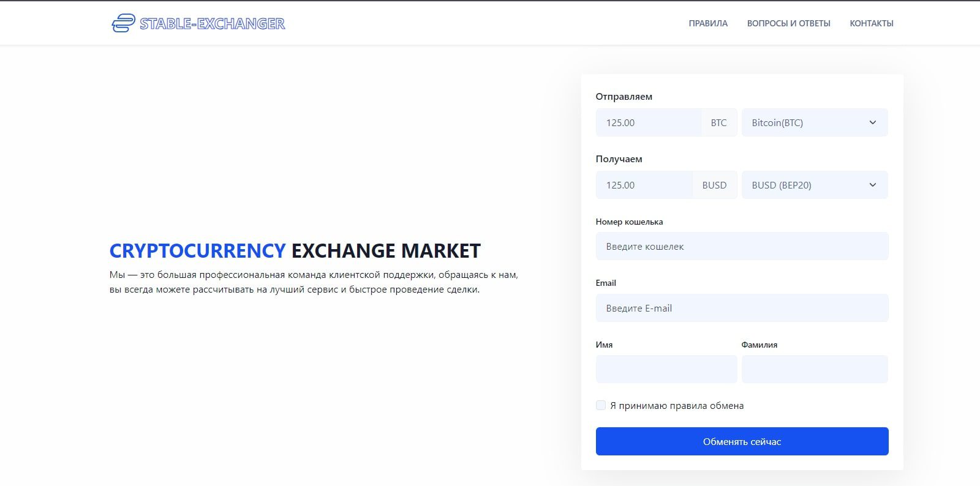Click the Фамилия label above the last name field
The width and height of the screenshot is (980, 486).
pos(759,345)
